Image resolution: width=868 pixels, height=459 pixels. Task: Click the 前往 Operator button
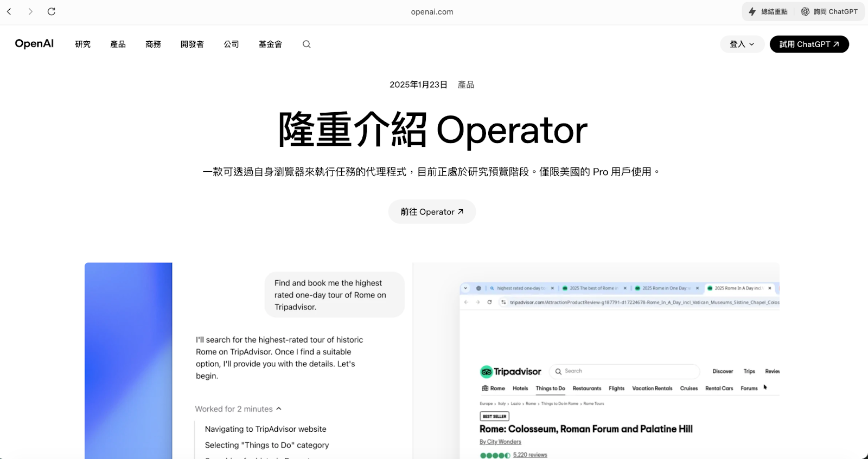[432, 212]
